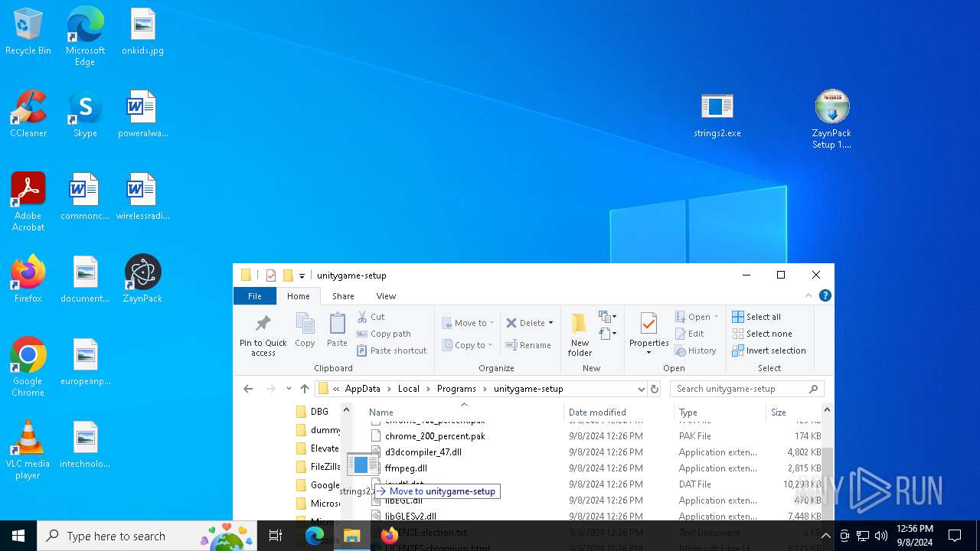Go back in Explorer navigation
This screenshot has height=551, width=980.
pos(248,389)
